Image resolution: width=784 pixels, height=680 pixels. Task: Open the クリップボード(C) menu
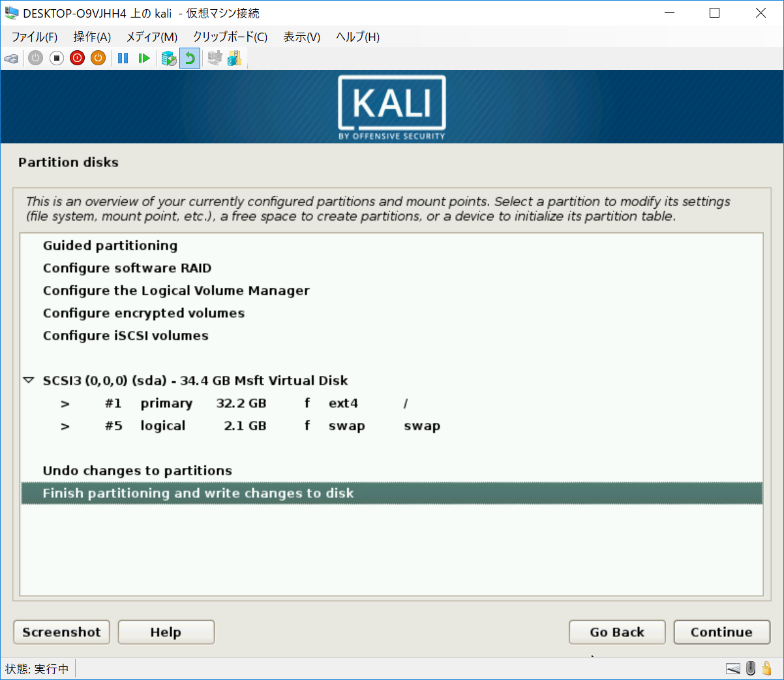point(230,37)
